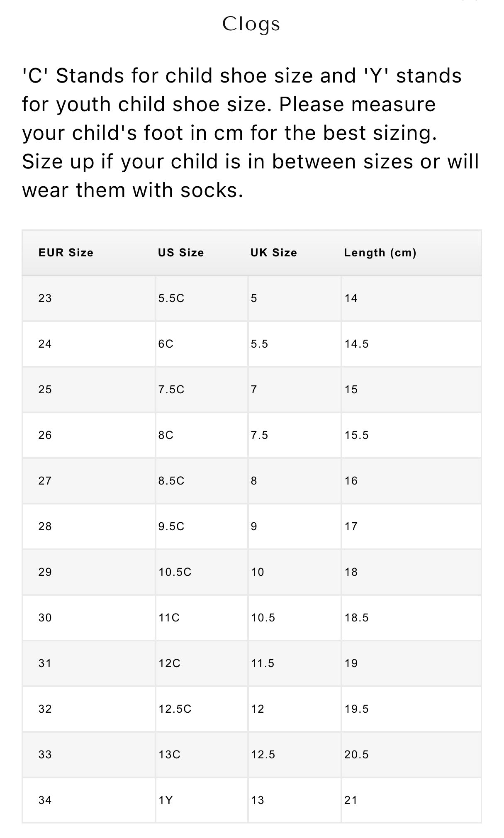Click the UK size 11.5 cell
The width and height of the screenshot is (504, 838).
263,663
